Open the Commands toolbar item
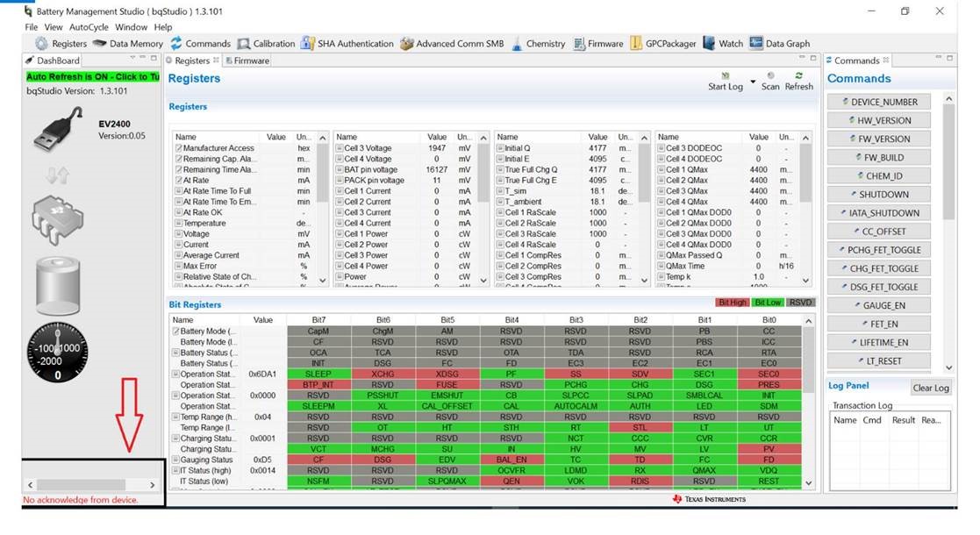 click(201, 44)
